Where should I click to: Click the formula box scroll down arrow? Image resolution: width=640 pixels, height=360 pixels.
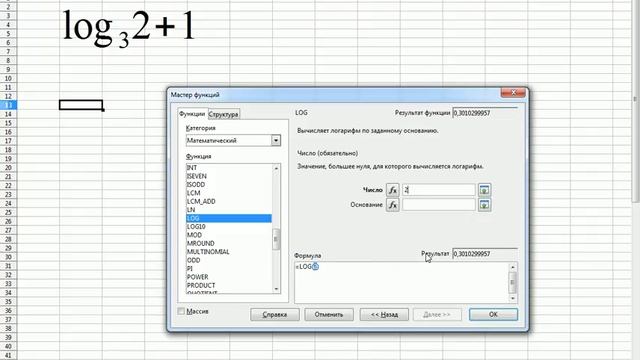coord(513,298)
